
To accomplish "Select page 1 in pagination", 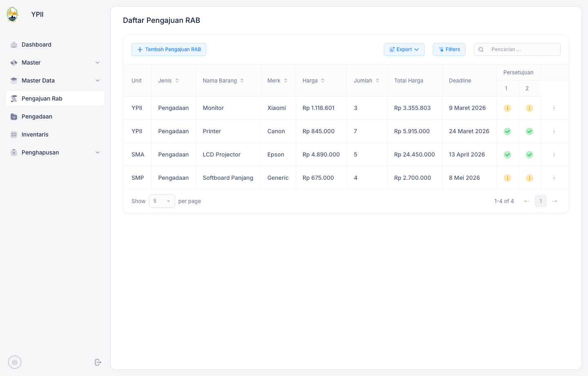I will (x=541, y=201).
